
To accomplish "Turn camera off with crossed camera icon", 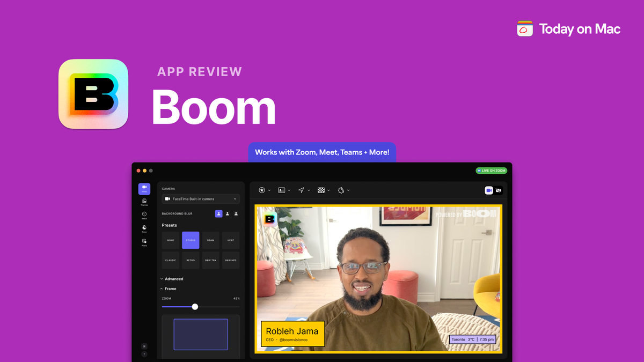I will click(x=499, y=190).
